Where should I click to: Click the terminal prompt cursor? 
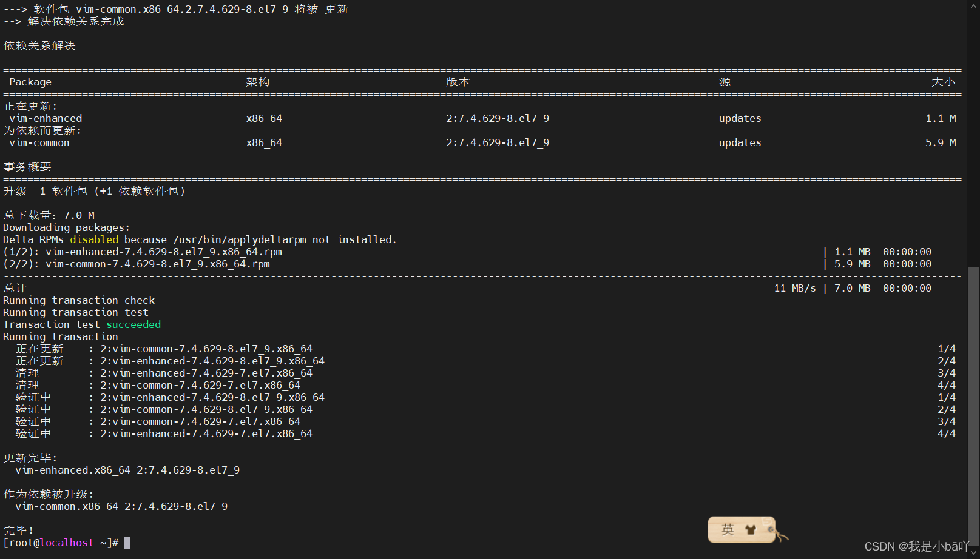click(127, 543)
